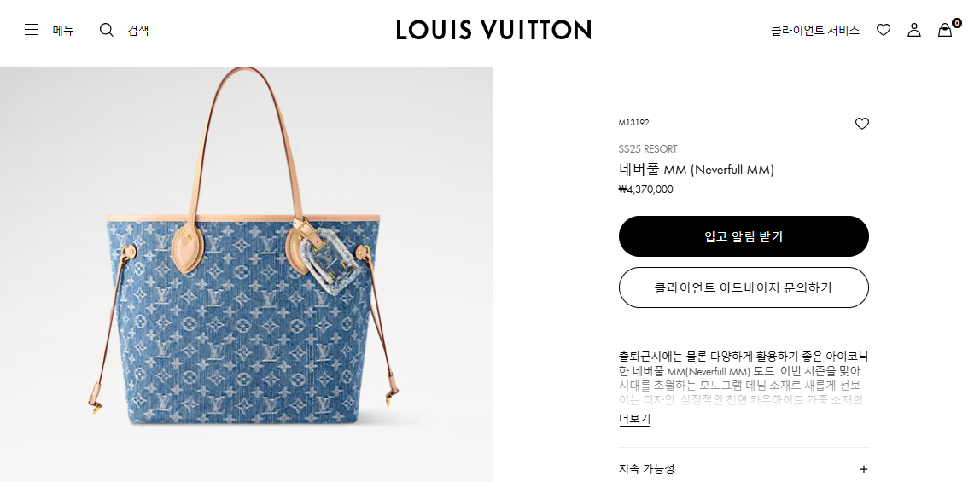
Task: Open the account profile icon
Action: point(913,30)
